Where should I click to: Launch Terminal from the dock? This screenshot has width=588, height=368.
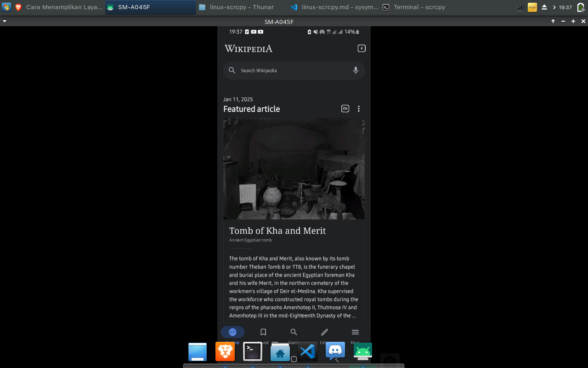253,352
